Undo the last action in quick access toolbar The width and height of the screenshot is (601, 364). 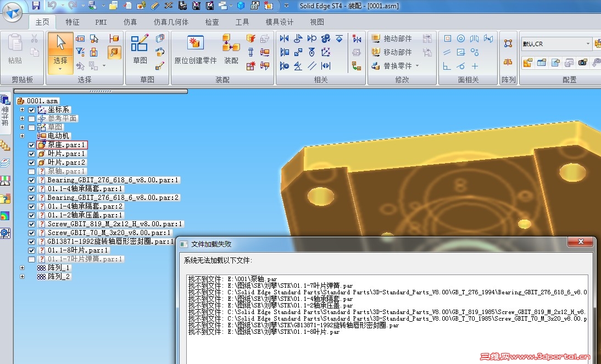tap(52, 5)
